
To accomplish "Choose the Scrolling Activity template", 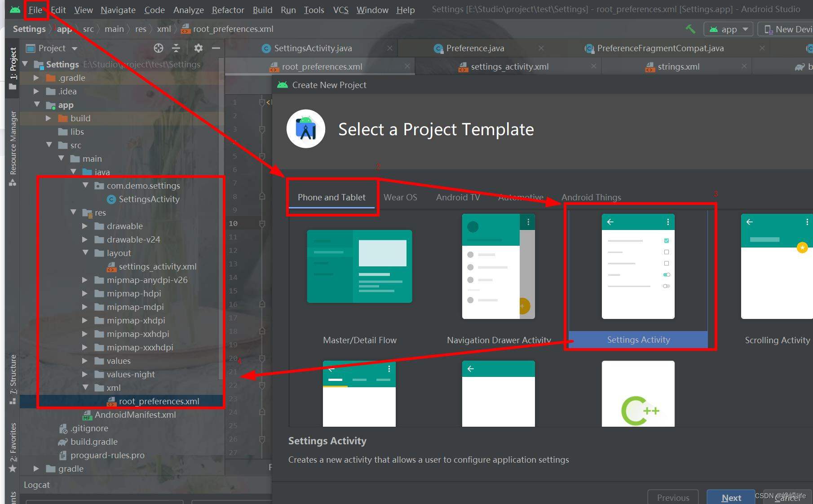I will click(777, 279).
